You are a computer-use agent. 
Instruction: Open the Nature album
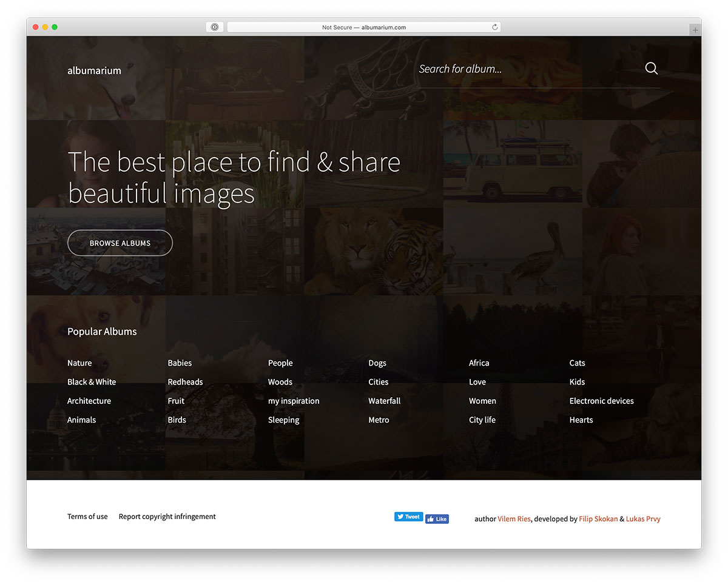tap(79, 363)
